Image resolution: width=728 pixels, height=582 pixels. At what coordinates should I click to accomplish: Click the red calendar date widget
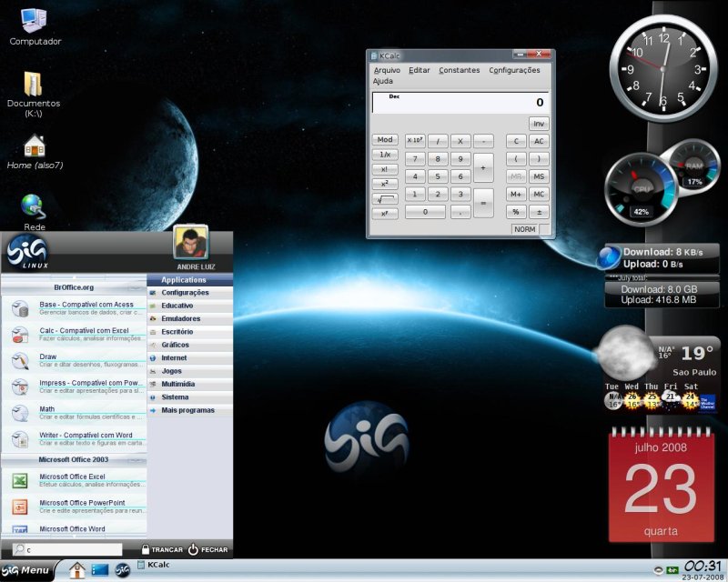(662, 485)
